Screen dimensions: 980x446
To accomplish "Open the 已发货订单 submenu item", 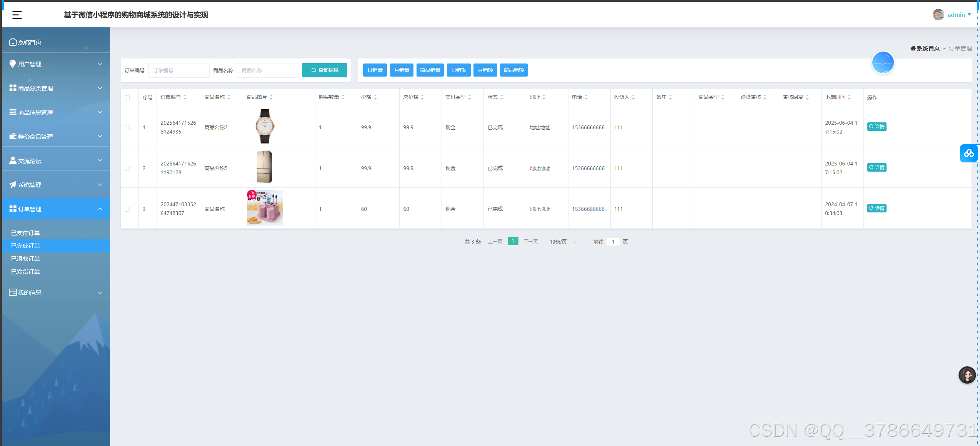I will [26, 272].
